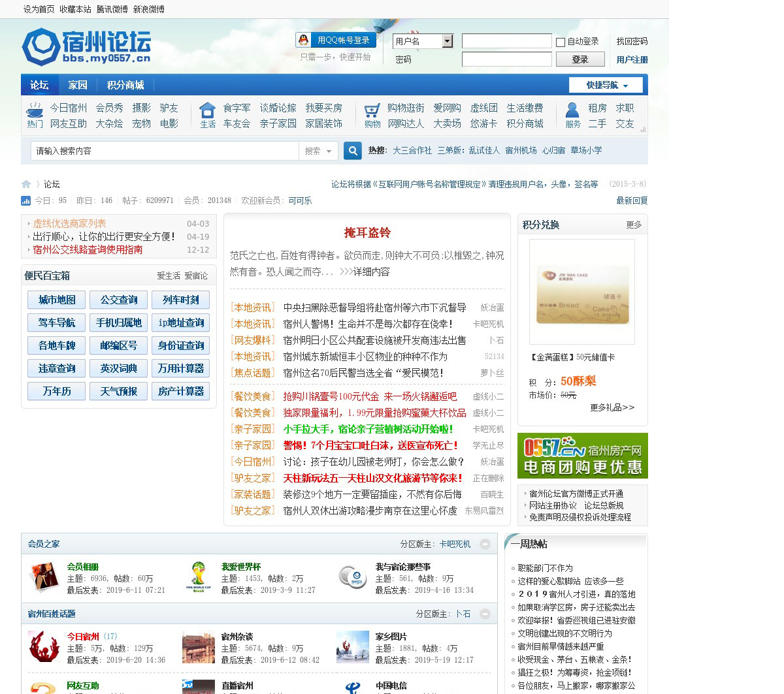Click the 购物 shopping cart icon
The height and width of the screenshot is (694, 784).
(x=372, y=109)
